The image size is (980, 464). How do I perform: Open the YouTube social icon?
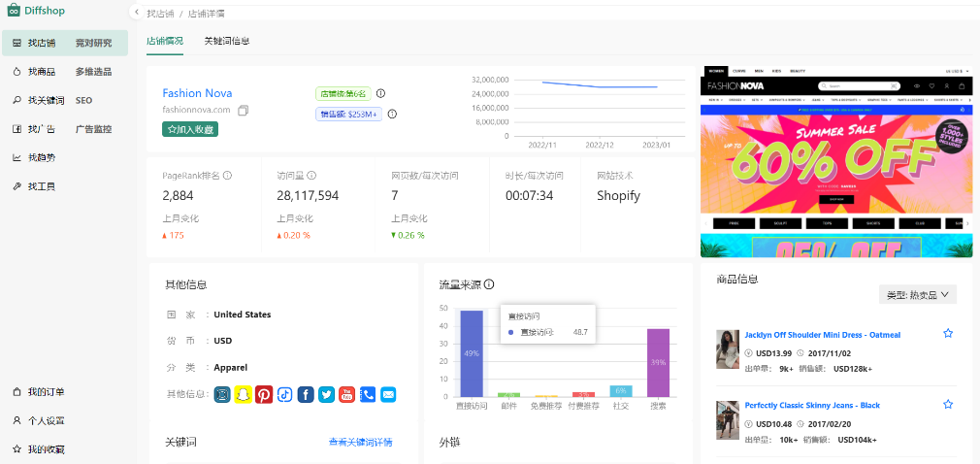pos(347,394)
